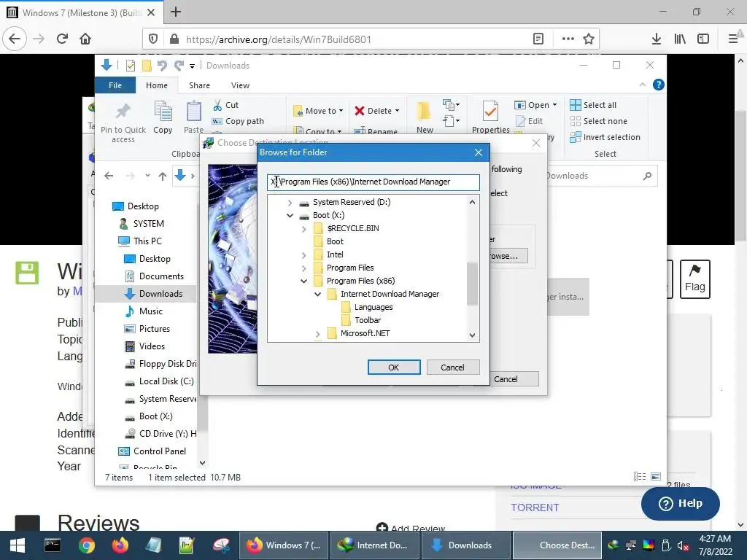Open Delete dropdown arrow
The width and height of the screenshot is (747, 560).
[398, 111]
